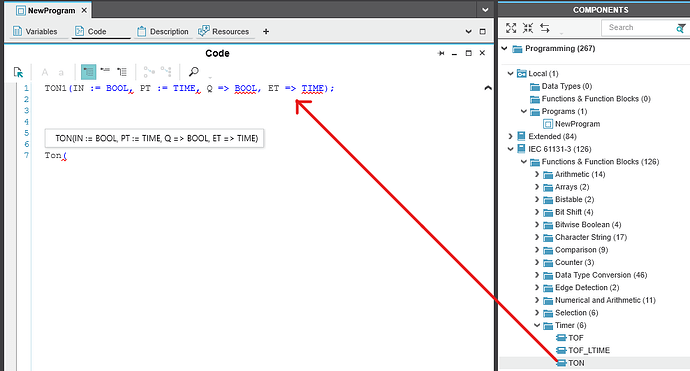The height and width of the screenshot is (371, 690).
Task: Click the square icon beside the tab overflow chevron
Action: [x=482, y=31]
